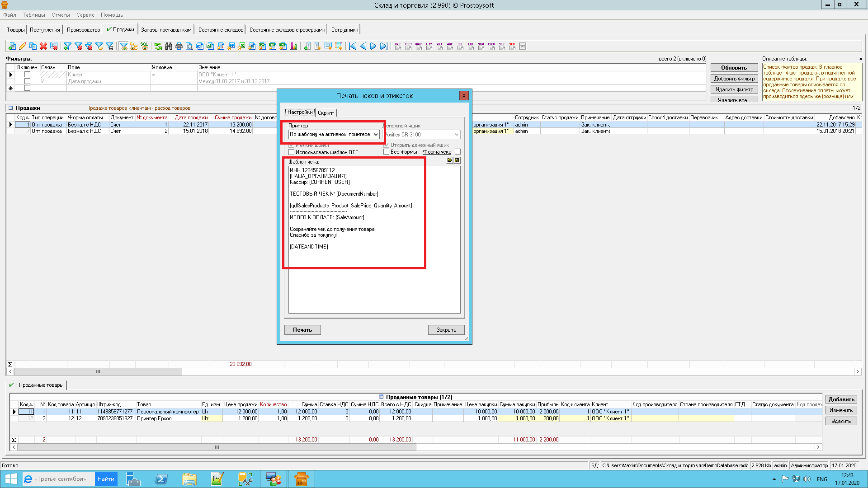Expand the Posiflex CR-3100 cash drawer dropdown
Viewport: 868px width, 488px height.
456,135
